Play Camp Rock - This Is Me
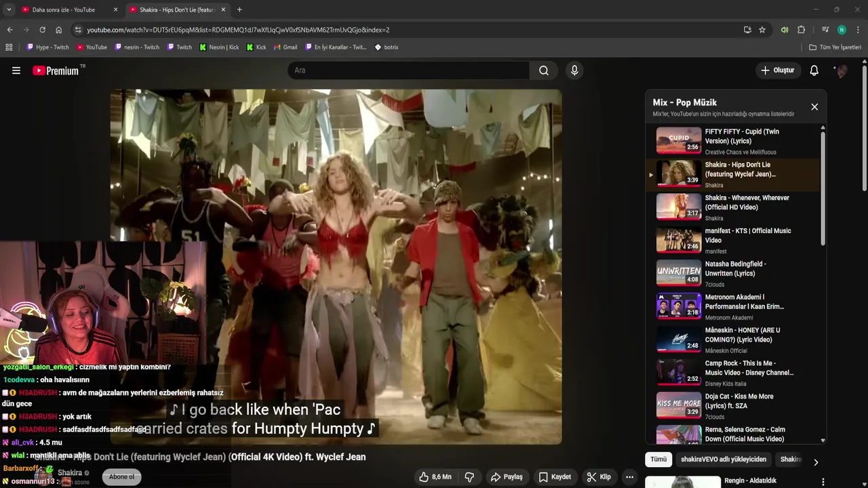This screenshot has height=488, width=868. tap(732, 373)
